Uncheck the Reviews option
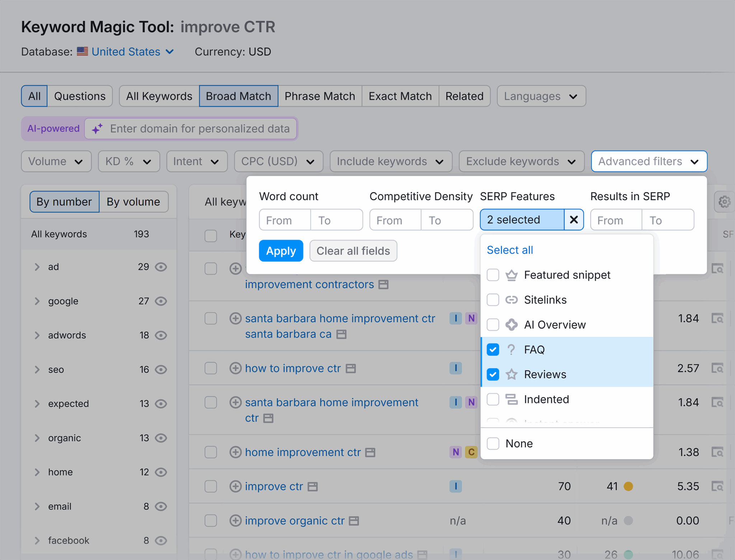This screenshot has width=735, height=560. [x=493, y=375]
